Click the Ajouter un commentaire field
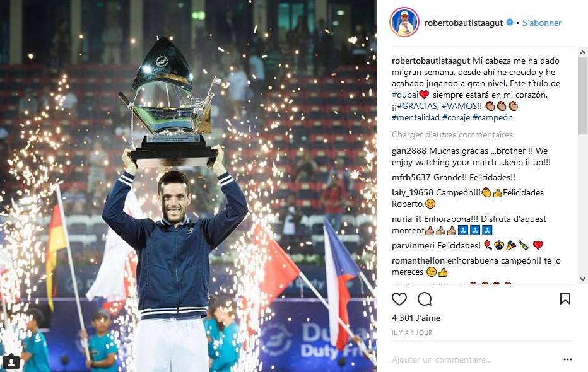The image size is (588, 372). (x=474, y=359)
